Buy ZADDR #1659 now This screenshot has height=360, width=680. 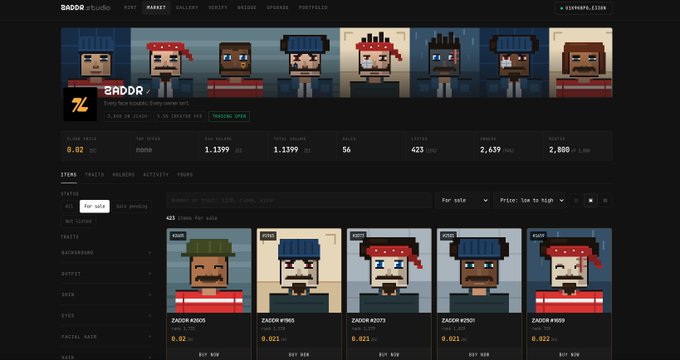pos(569,354)
